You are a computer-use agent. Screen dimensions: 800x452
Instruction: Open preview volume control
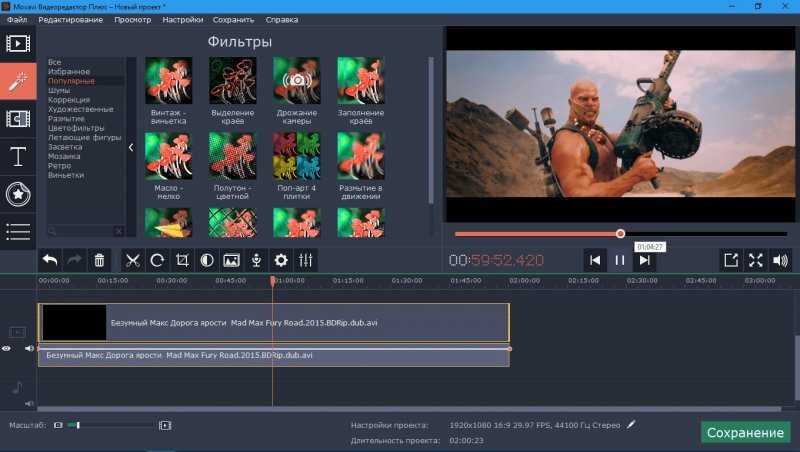click(x=781, y=260)
